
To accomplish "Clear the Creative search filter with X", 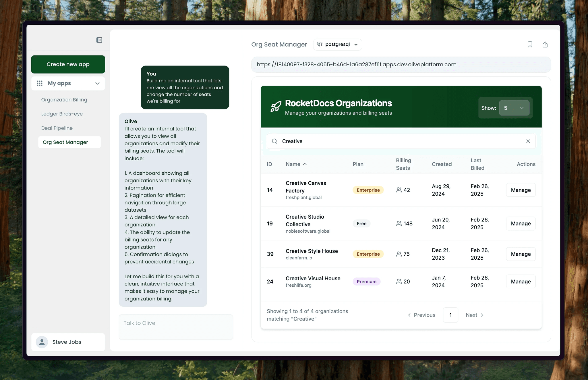I will (528, 141).
